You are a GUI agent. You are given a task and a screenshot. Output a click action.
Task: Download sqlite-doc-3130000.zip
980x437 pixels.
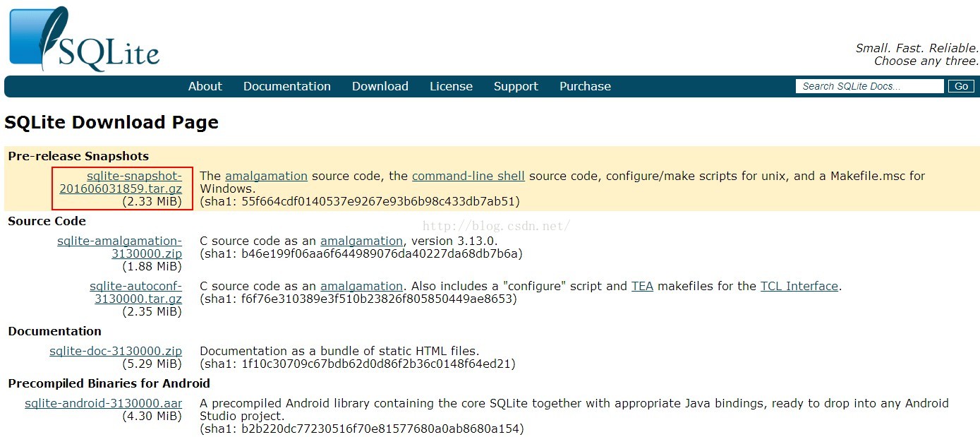click(x=116, y=351)
